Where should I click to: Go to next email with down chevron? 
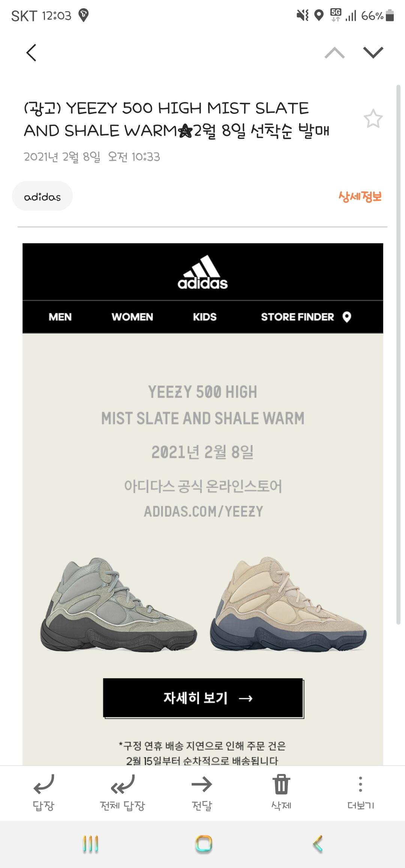click(373, 53)
